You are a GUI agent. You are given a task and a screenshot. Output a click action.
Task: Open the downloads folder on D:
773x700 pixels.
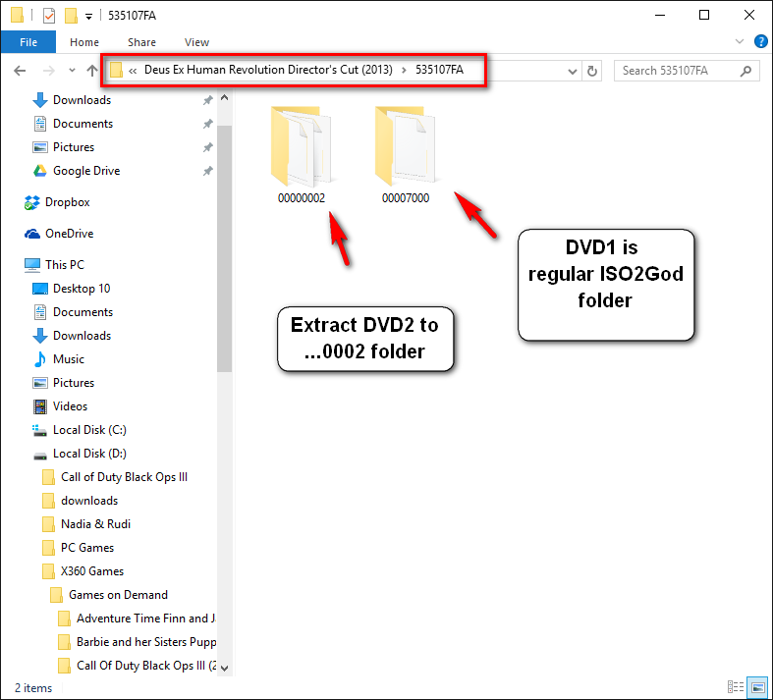pyautogui.click(x=89, y=501)
